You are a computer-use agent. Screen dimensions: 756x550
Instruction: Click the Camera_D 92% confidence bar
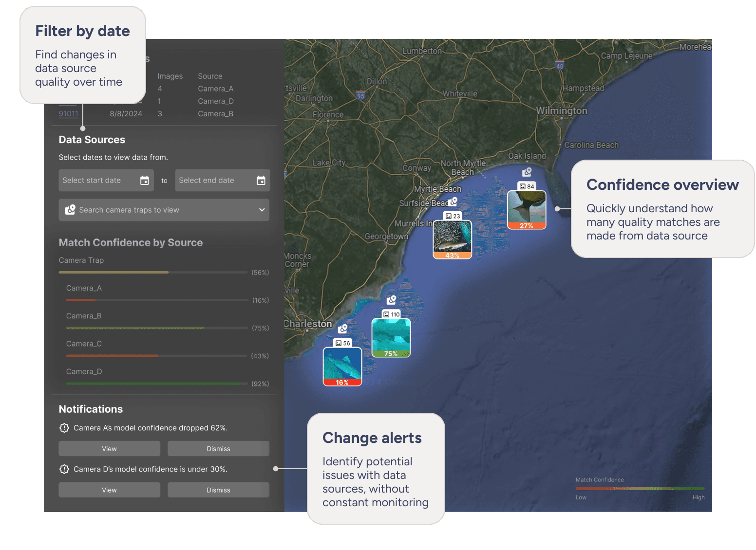[x=157, y=384]
